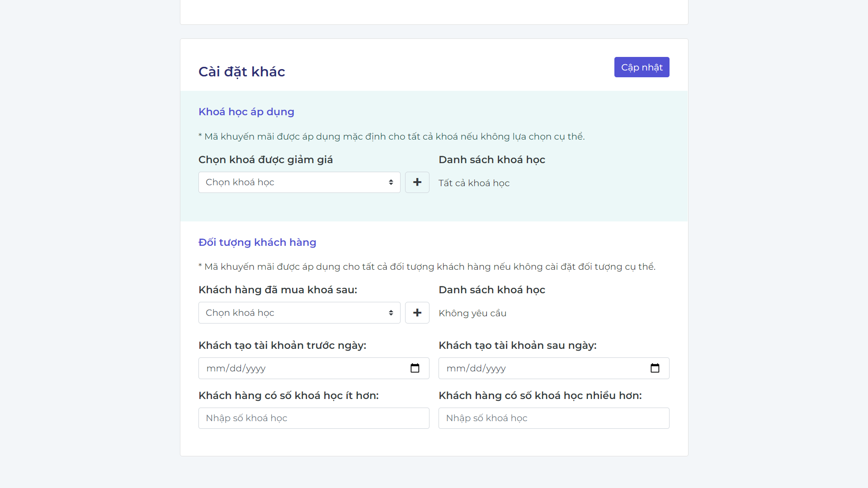Viewport: 868px width, 488px height.
Task: Click the 'số khoá học ít hơn' input
Action: pos(313,418)
